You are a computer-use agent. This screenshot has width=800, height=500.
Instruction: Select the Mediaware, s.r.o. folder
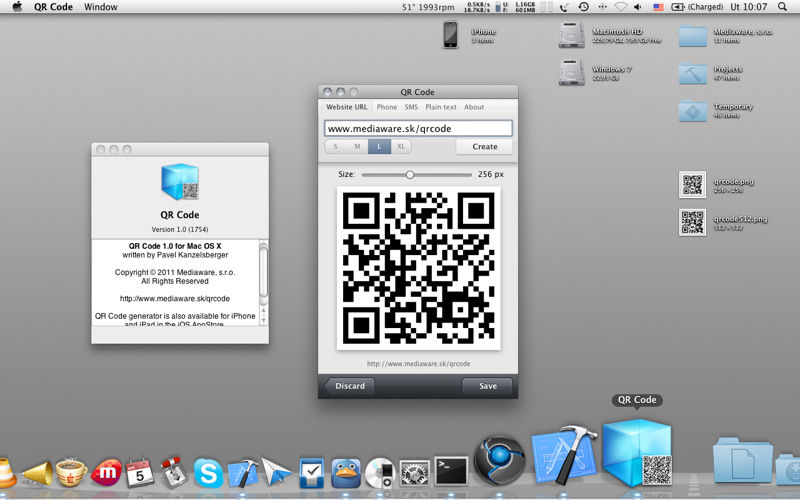(692, 36)
